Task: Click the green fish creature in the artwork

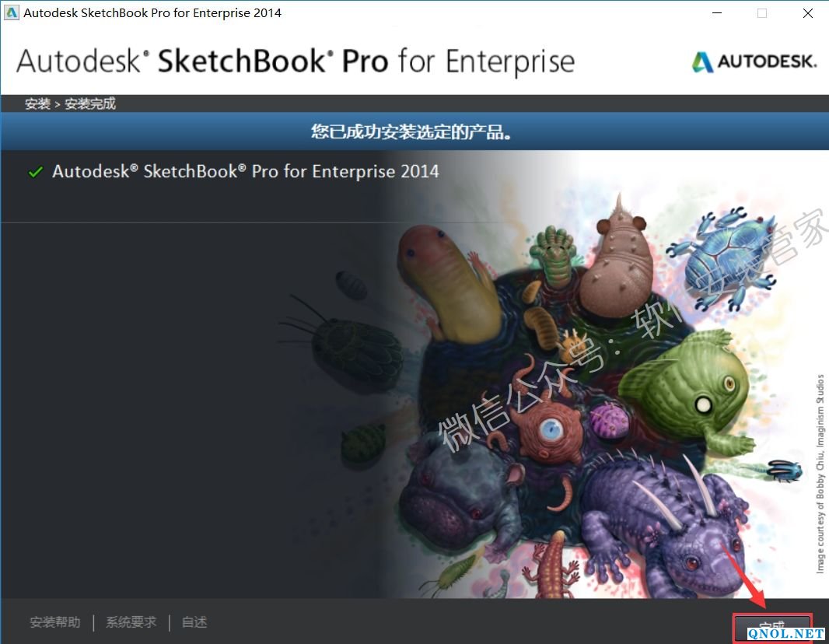Action: 687,391
